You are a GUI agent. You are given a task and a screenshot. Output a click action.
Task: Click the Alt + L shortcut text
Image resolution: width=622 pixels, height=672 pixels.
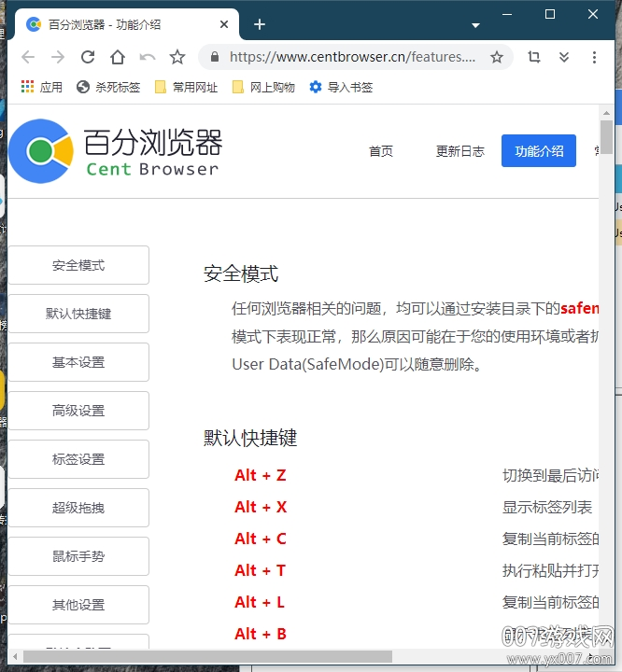(260, 602)
